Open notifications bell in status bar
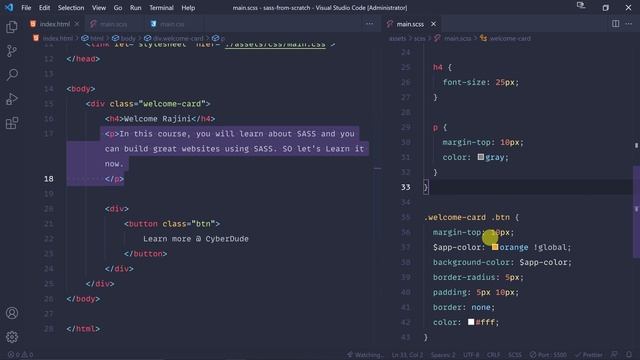This screenshot has height=360, width=640. pyautogui.click(x=629, y=355)
